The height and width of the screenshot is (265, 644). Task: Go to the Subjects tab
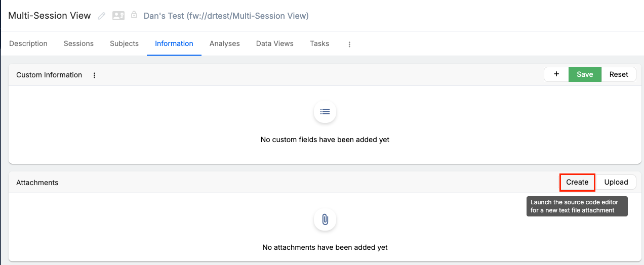click(x=124, y=43)
